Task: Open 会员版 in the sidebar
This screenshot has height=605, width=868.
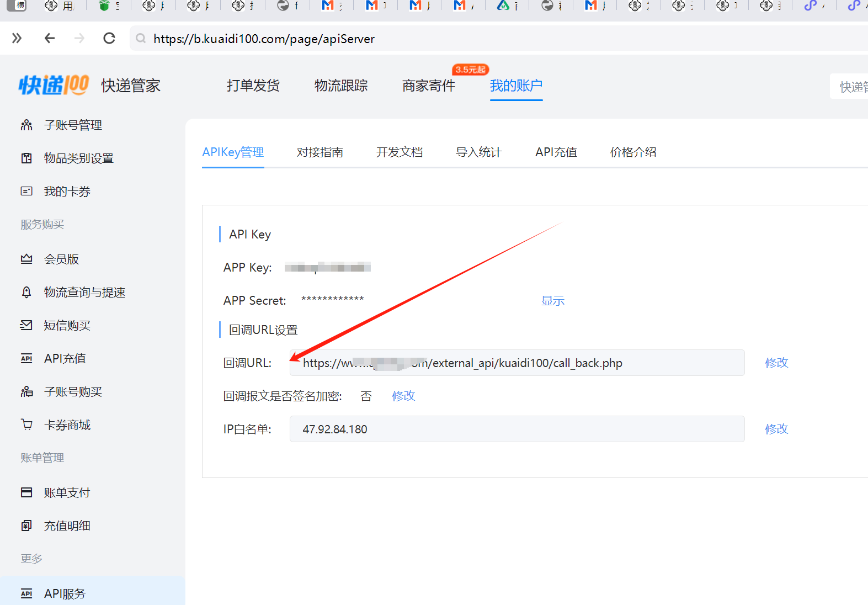Action: (61, 259)
